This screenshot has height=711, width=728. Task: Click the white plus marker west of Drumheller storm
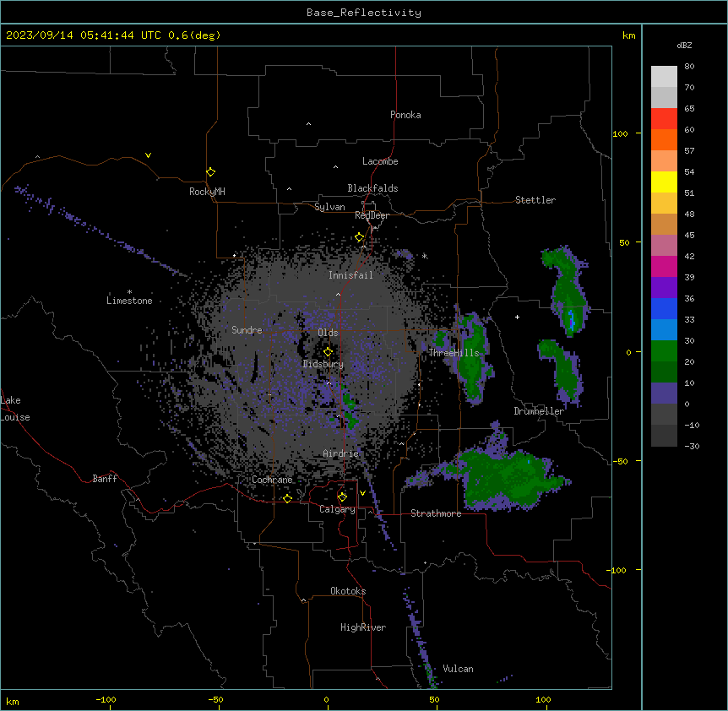coord(517,317)
